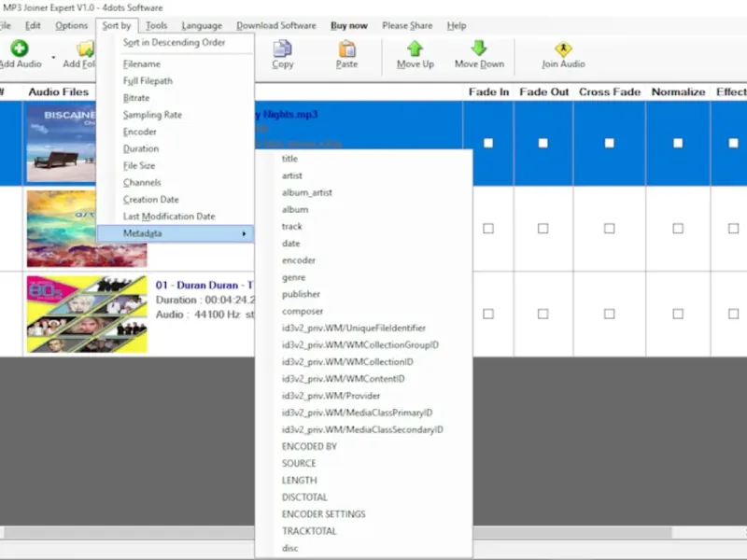The height and width of the screenshot is (560, 747).
Task: Sort by Full Filepath
Action: pyautogui.click(x=174, y=81)
